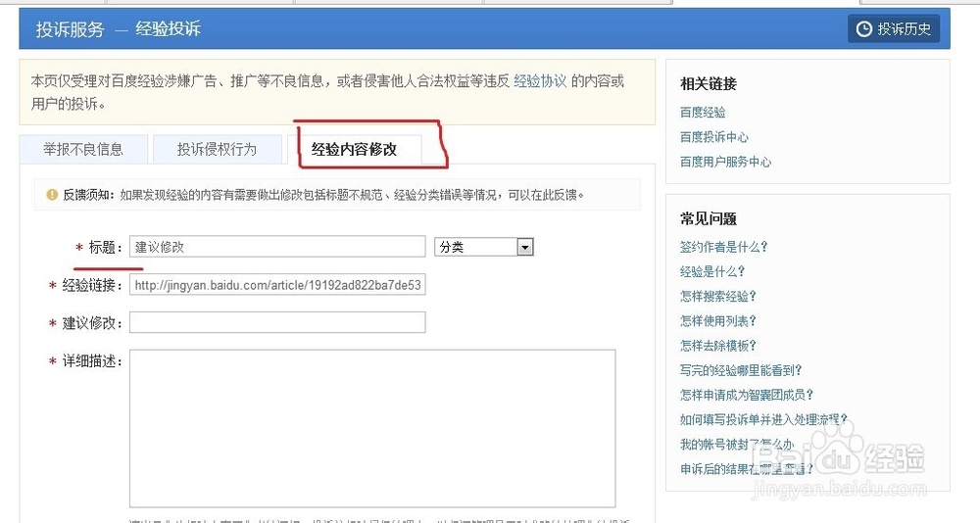Image resolution: width=980 pixels, height=523 pixels.
Task: Click the 经验投诉 header subtitle
Action: point(169,28)
